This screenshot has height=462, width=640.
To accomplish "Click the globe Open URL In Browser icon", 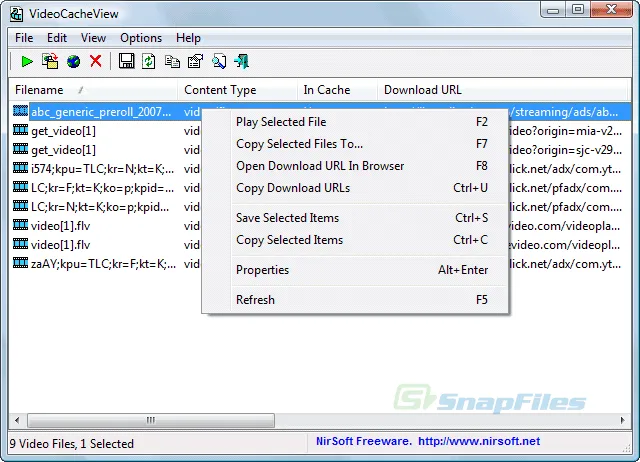I will click(73, 62).
